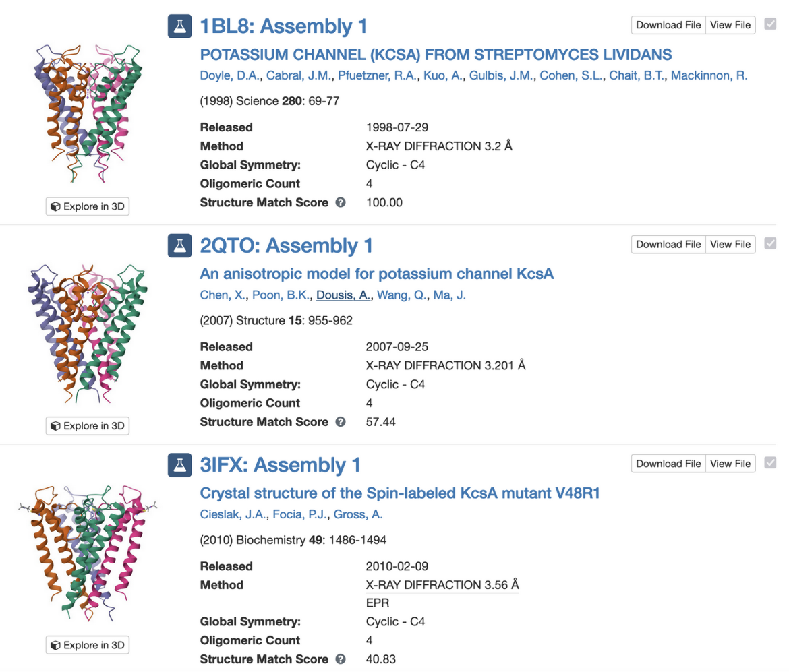Click the flask icon beside 3IFX

point(179,465)
